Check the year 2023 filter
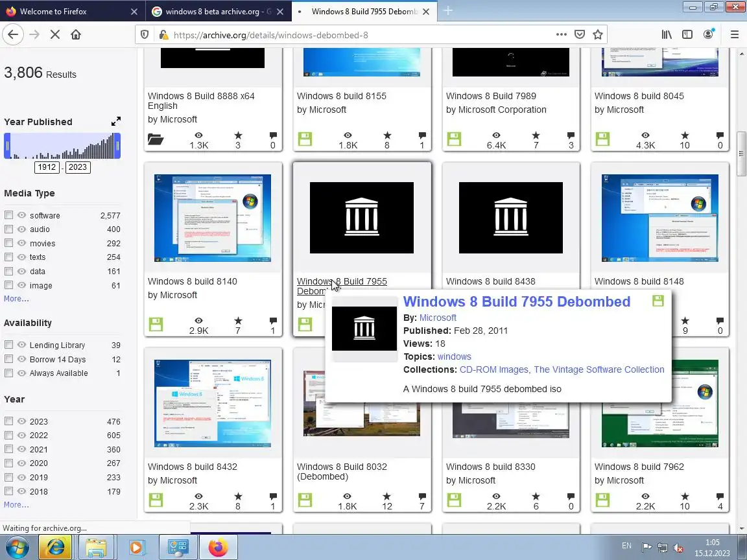747x560 pixels. 8,421
